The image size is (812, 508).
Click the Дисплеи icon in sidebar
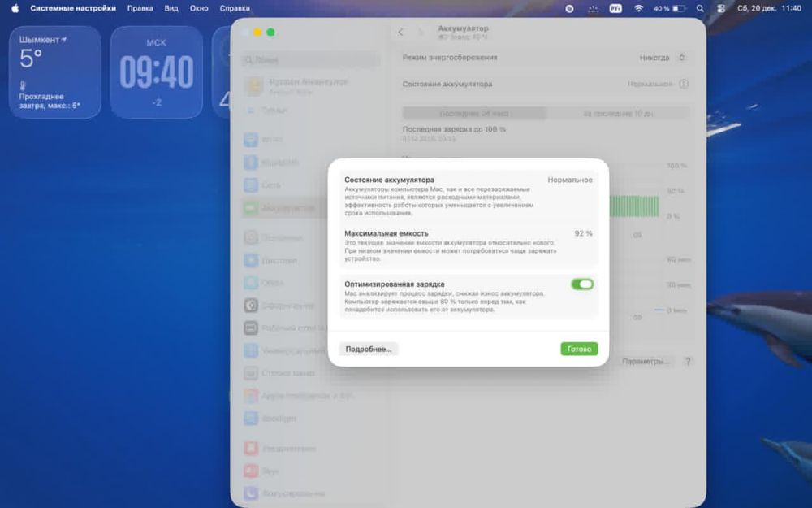pyautogui.click(x=251, y=260)
